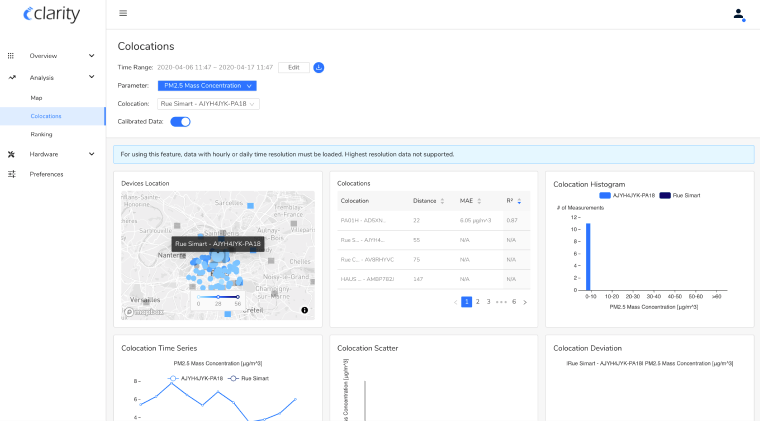Open the hamburger menu icon

(x=123, y=14)
